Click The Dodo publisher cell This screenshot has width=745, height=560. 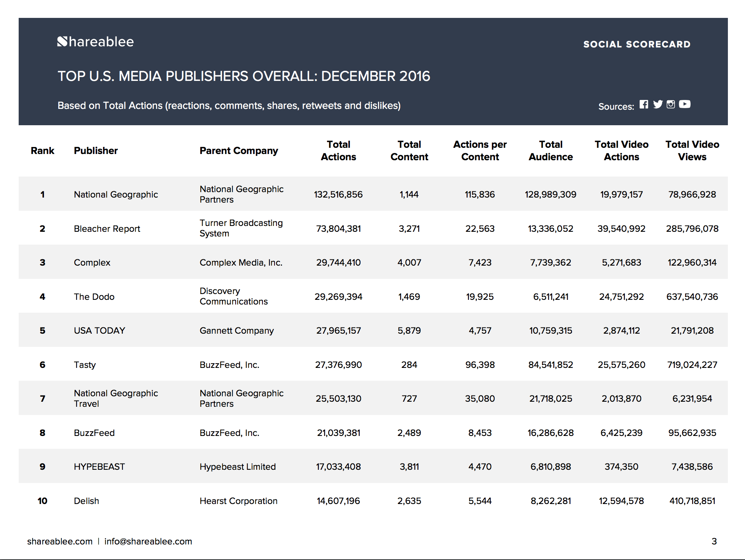pyautogui.click(x=94, y=297)
